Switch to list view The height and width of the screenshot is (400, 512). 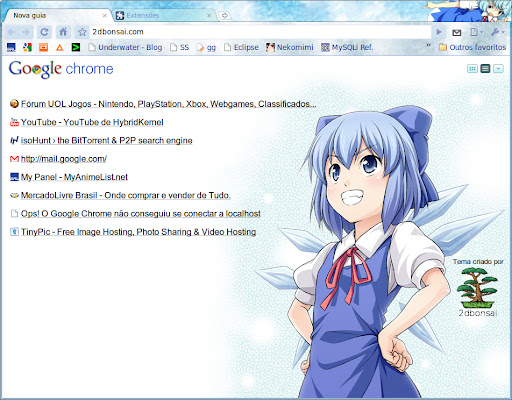tap(485, 69)
